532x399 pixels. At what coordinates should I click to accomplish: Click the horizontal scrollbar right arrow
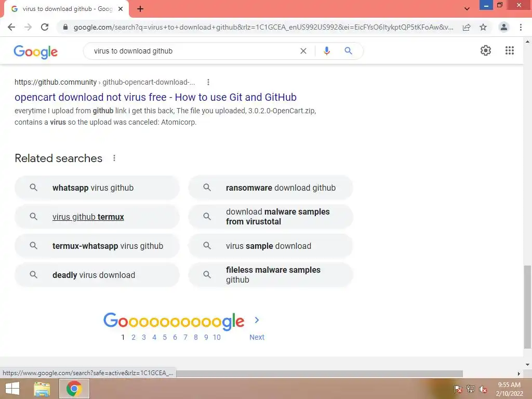[x=519, y=374]
